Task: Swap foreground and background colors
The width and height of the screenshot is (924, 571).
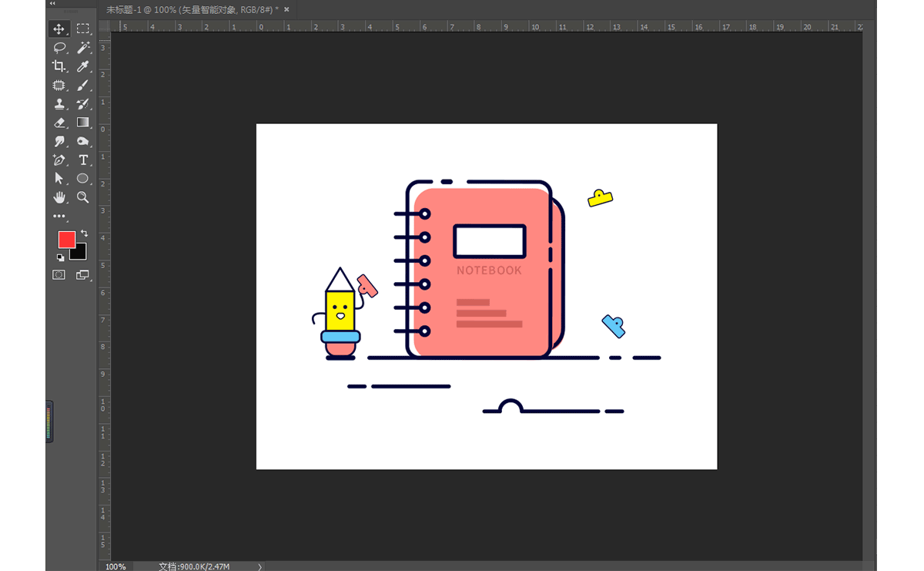Action: coord(84,233)
